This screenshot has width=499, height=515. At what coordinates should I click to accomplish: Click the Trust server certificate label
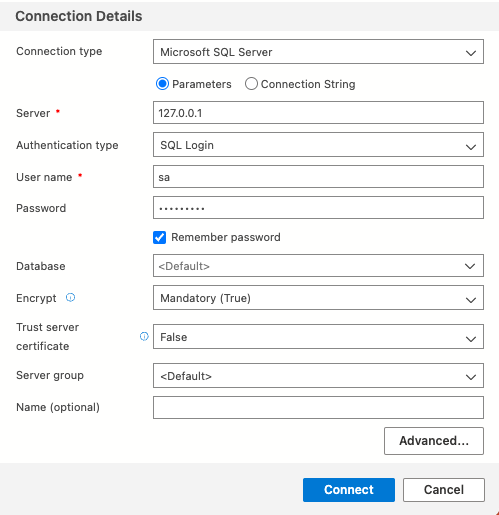point(47,337)
